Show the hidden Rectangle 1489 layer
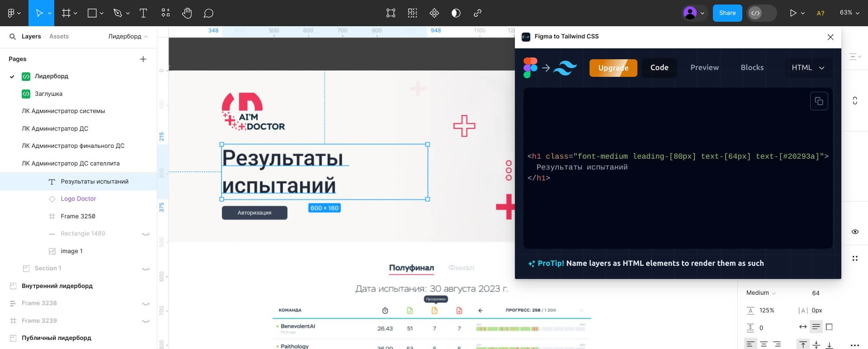Viewport: 868px width, 349px height. click(146, 234)
